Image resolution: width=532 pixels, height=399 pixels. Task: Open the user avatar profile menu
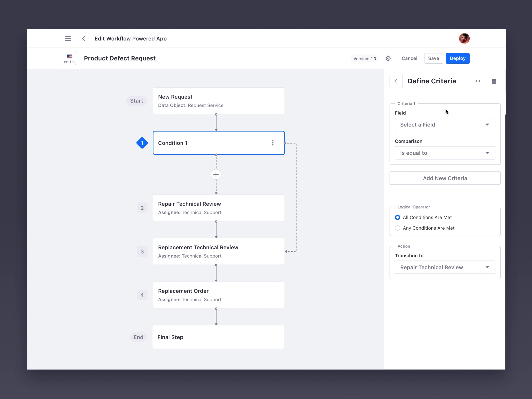click(464, 39)
